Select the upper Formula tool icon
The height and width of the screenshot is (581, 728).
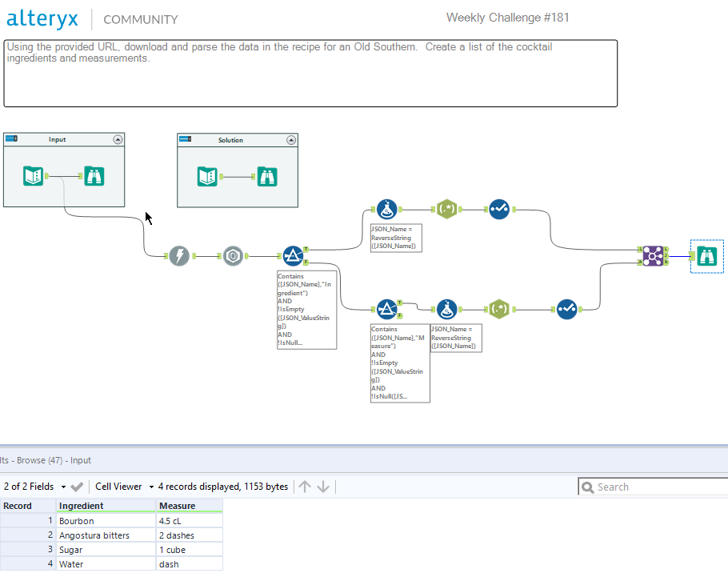386,210
